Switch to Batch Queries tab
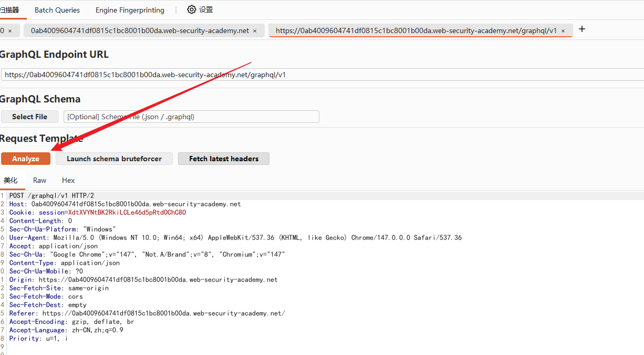 coord(57,10)
